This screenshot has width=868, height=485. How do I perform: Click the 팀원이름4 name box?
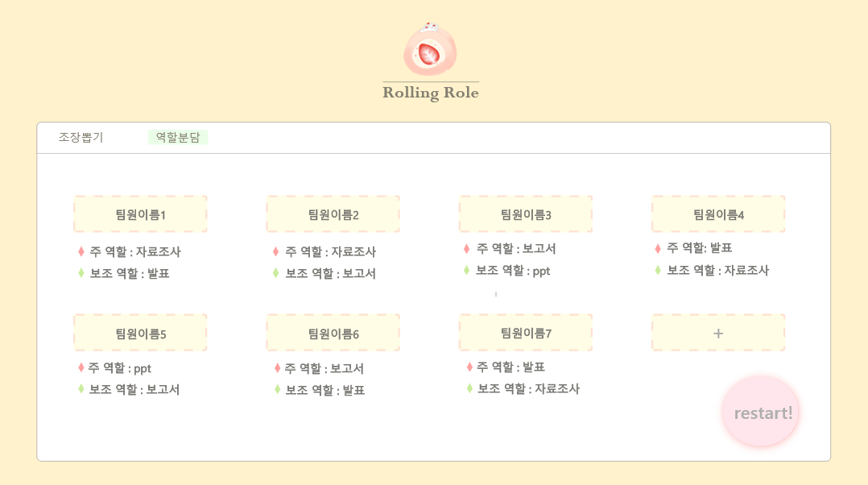tap(718, 213)
